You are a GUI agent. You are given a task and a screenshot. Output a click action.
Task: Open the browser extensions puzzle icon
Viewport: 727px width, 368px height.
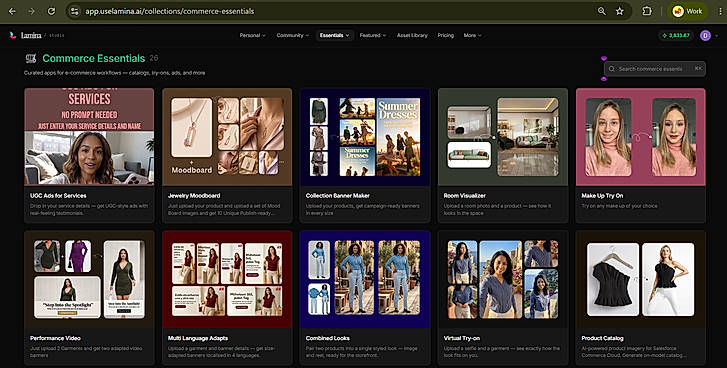(x=647, y=11)
